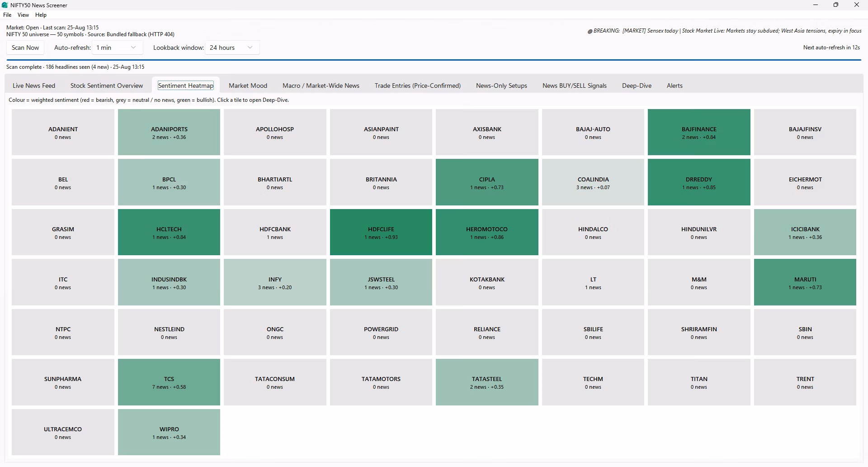
Task: Switch to the Deep-Dive tab
Action: tap(637, 86)
